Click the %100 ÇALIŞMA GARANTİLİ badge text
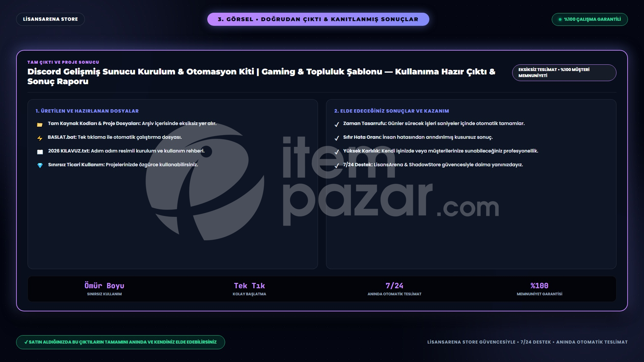644x362 pixels. [592, 19]
